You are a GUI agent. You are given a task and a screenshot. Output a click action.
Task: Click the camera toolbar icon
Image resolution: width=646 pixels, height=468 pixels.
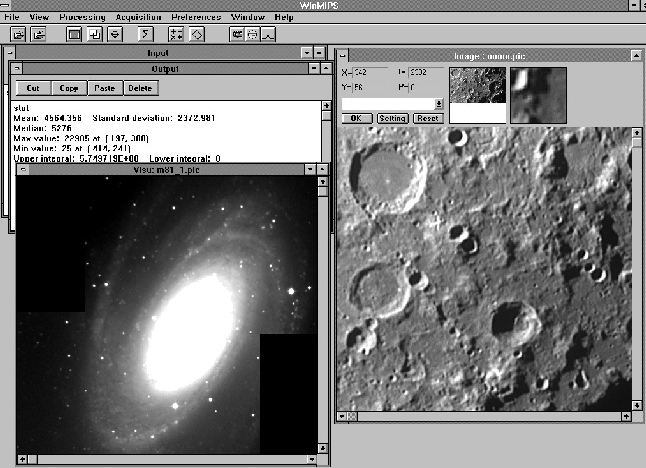pyautogui.click(x=237, y=34)
